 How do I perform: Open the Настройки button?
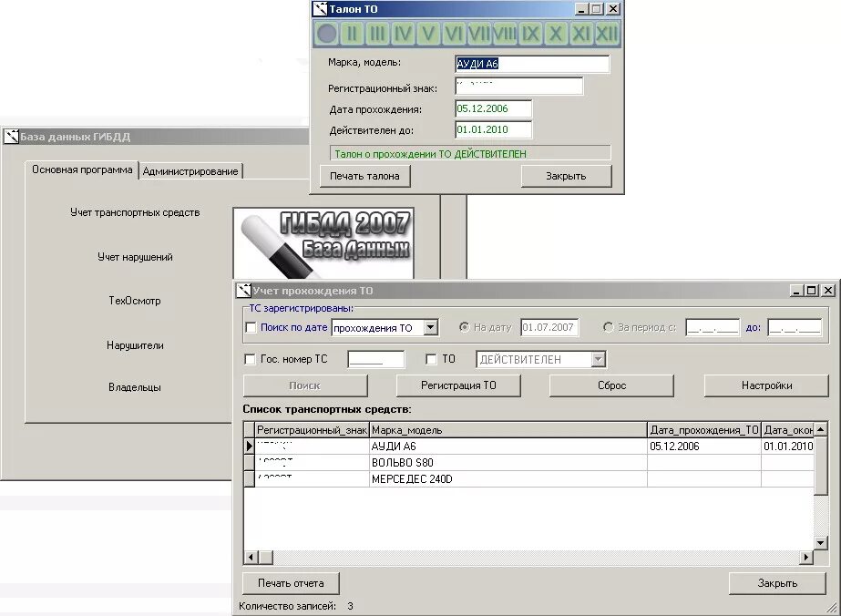pos(766,385)
